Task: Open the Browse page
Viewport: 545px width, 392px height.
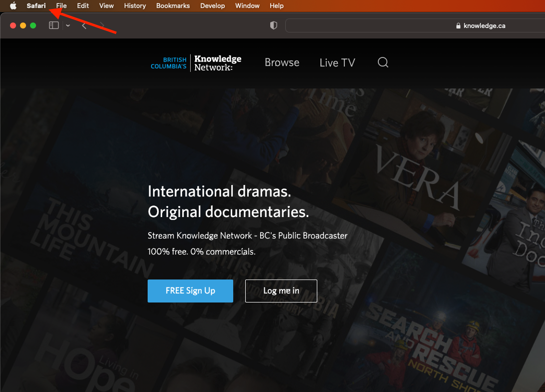Action: tap(282, 62)
